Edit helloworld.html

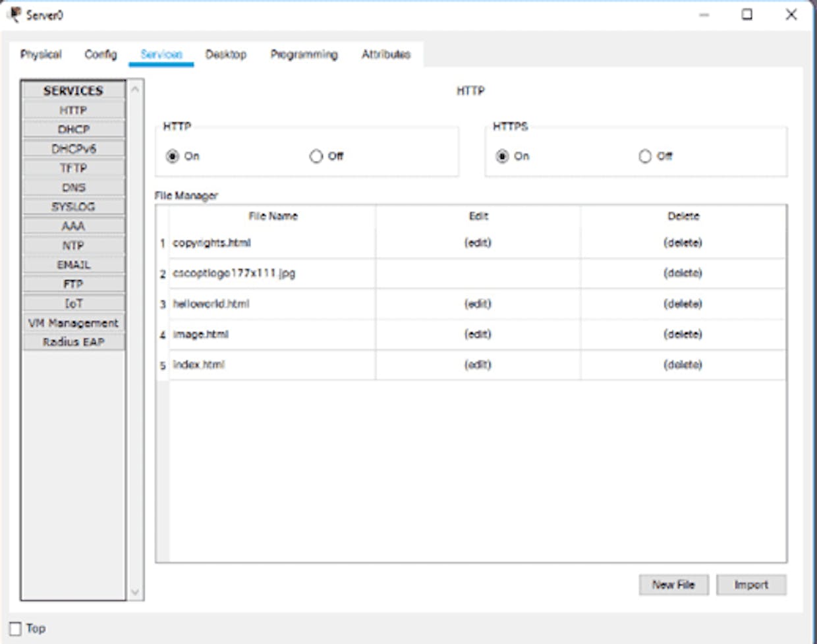(x=478, y=304)
